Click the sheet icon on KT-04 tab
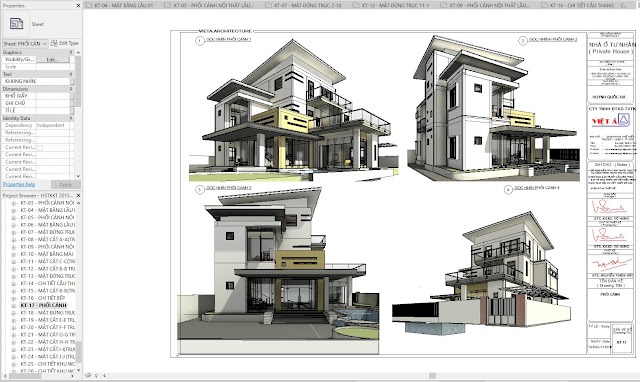This screenshot has width=640, height=382. click(89, 5)
